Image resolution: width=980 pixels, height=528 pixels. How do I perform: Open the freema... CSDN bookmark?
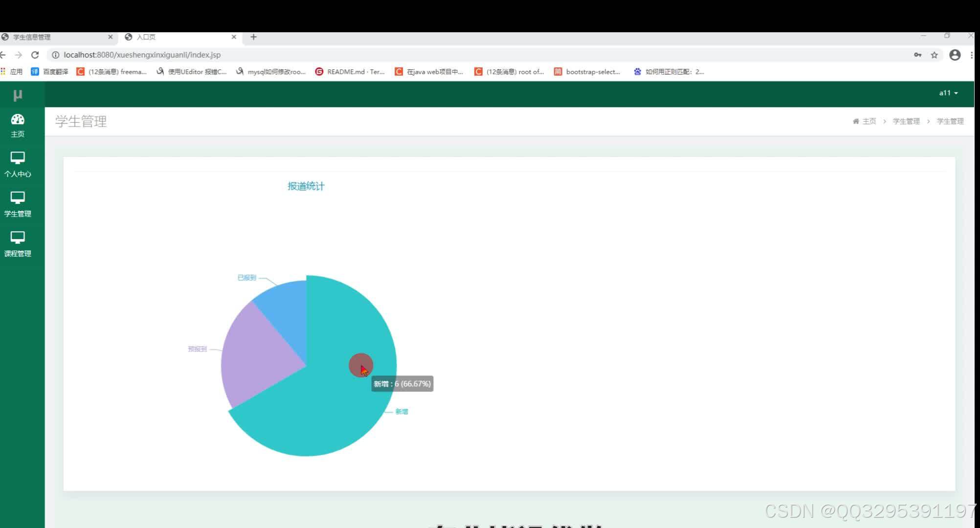point(111,72)
